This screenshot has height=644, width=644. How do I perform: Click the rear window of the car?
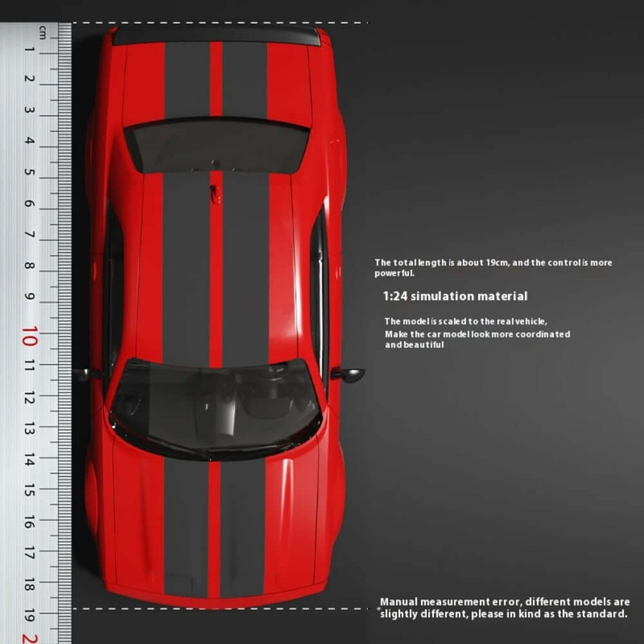216,145
